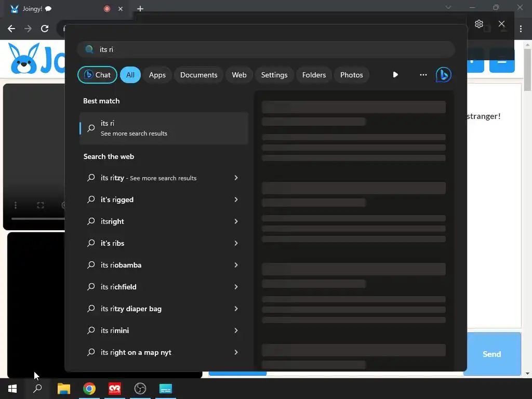This screenshot has height=399, width=532.
Task: Close the overlay with the X beside the gear
Action: point(501,24)
